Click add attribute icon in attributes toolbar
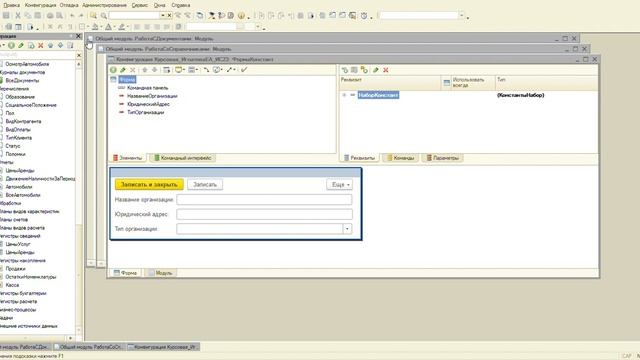640x360 pixels. 344,70
